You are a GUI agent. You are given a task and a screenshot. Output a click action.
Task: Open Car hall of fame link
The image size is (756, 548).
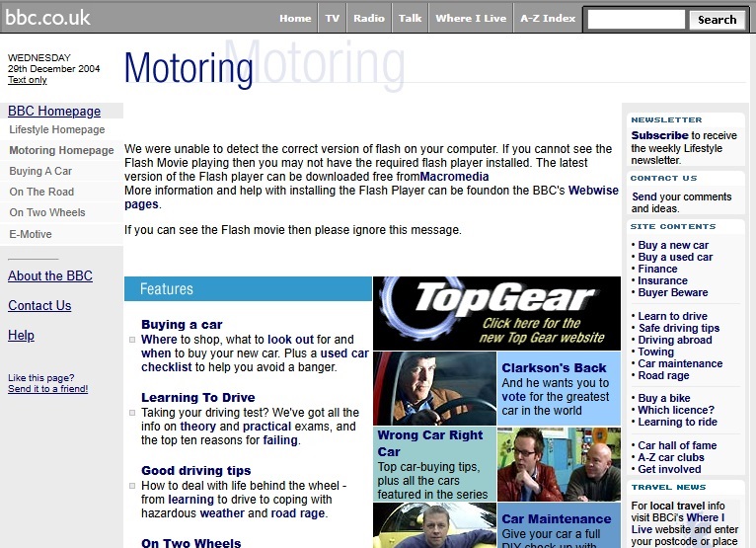pyautogui.click(x=677, y=445)
